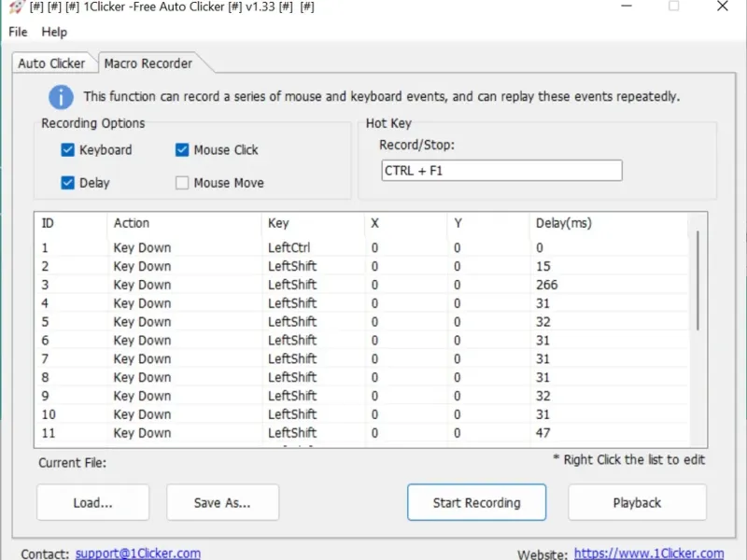This screenshot has width=747, height=560.
Task: Click the blue info icon
Action: coord(61,97)
